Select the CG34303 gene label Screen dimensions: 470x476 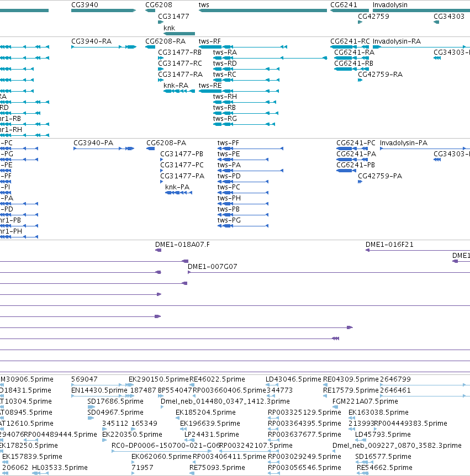(449, 17)
